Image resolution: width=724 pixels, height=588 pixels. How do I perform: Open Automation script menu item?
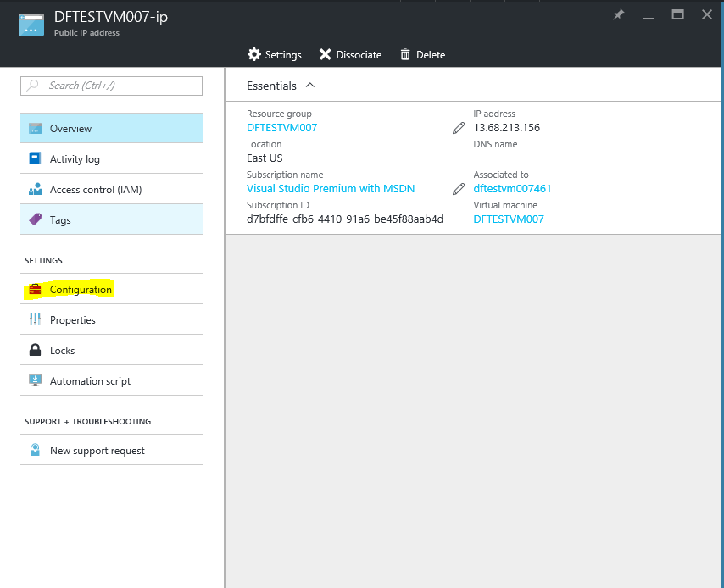pos(111,380)
